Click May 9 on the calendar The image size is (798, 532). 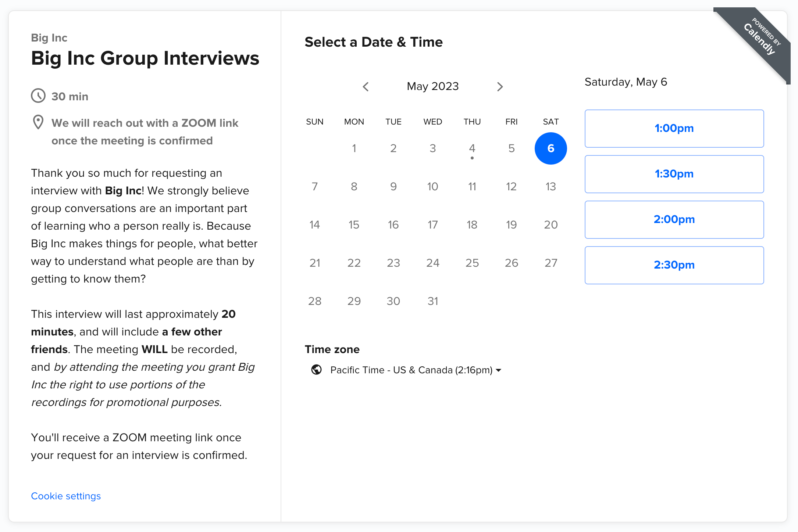point(393,187)
